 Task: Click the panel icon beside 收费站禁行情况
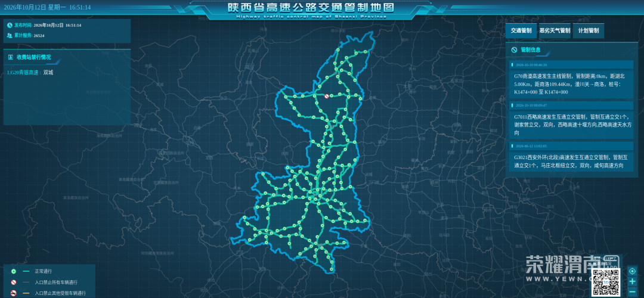click(11, 57)
